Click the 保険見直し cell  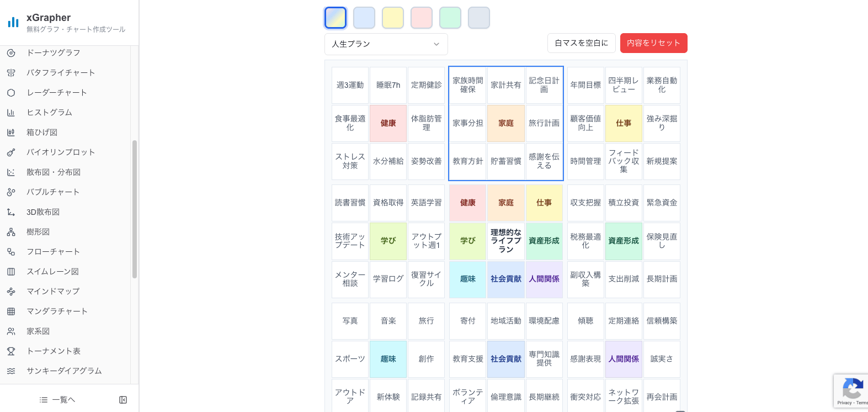(662, 241)
